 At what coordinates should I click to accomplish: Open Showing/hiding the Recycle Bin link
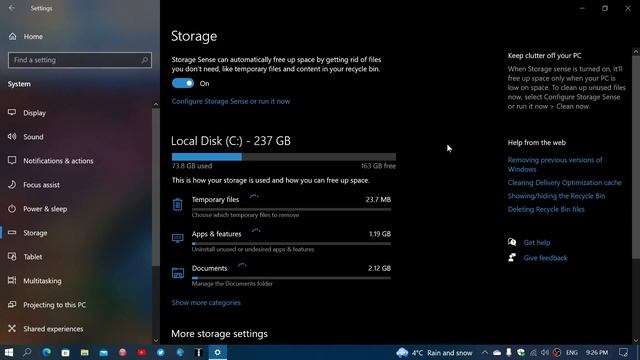click(556, 196)
